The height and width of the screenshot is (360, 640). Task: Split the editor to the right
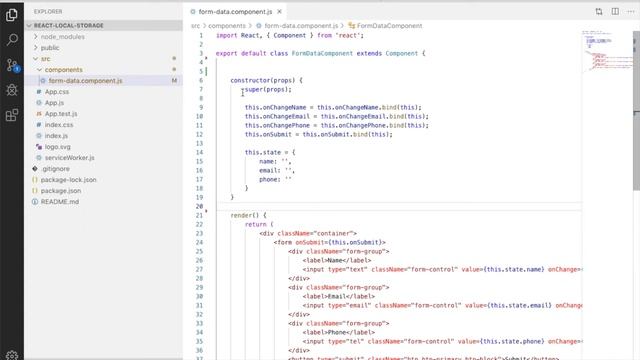(x=615, y=11)
